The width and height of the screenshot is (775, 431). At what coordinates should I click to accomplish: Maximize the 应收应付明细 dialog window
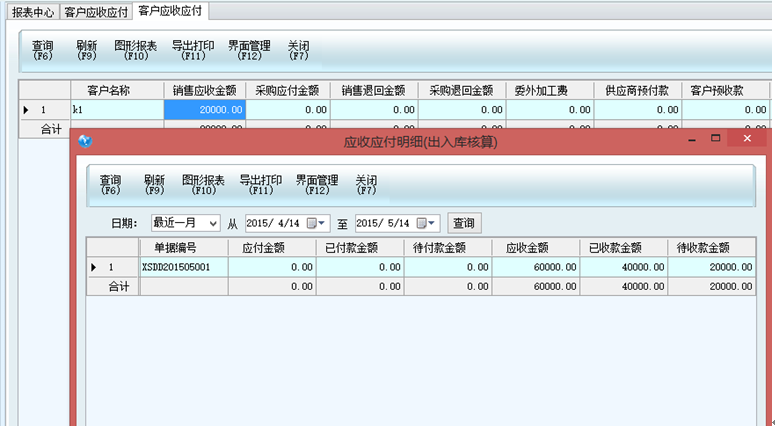tap(715, 139)
